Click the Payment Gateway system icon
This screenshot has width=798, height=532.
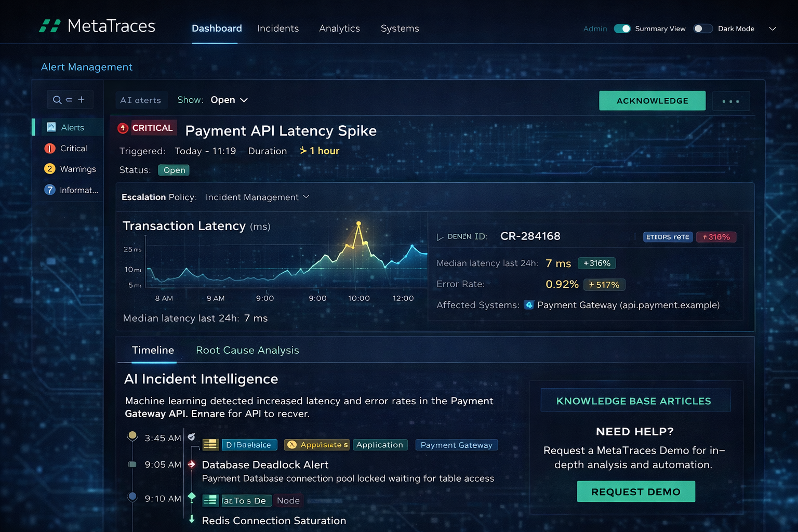529,305
